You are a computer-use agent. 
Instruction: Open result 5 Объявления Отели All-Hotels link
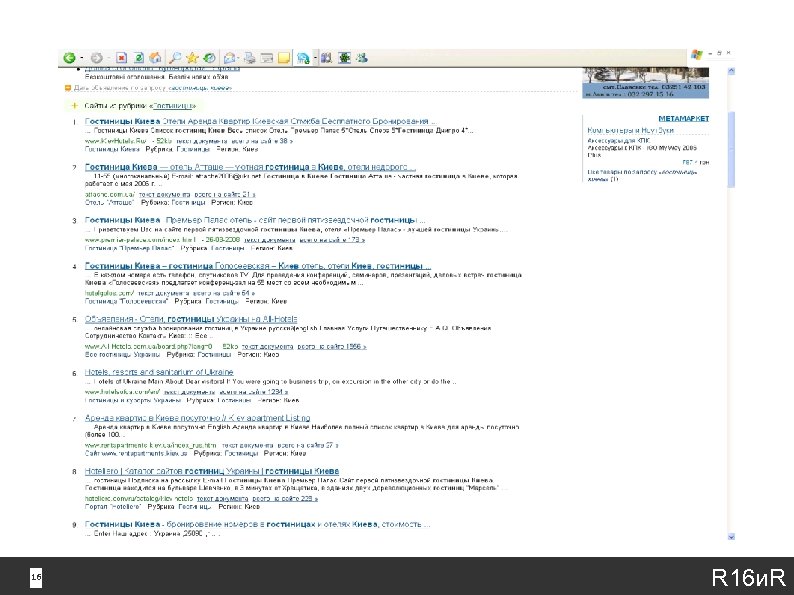tap(191, 319)
